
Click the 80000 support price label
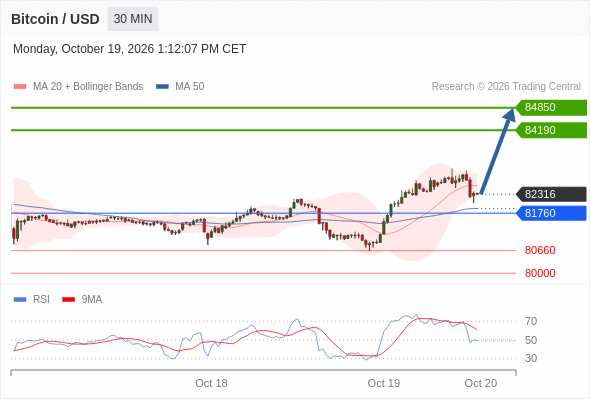[x=540, y=273]
